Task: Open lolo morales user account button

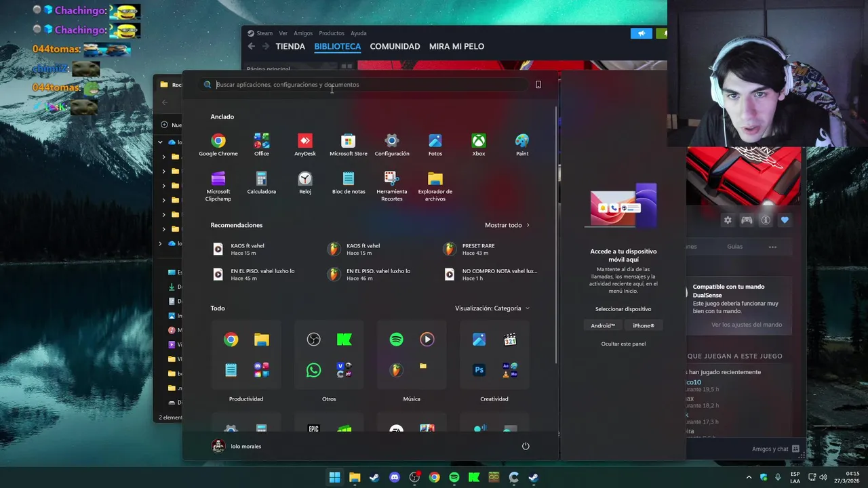Action: click(x=236, y=446)
